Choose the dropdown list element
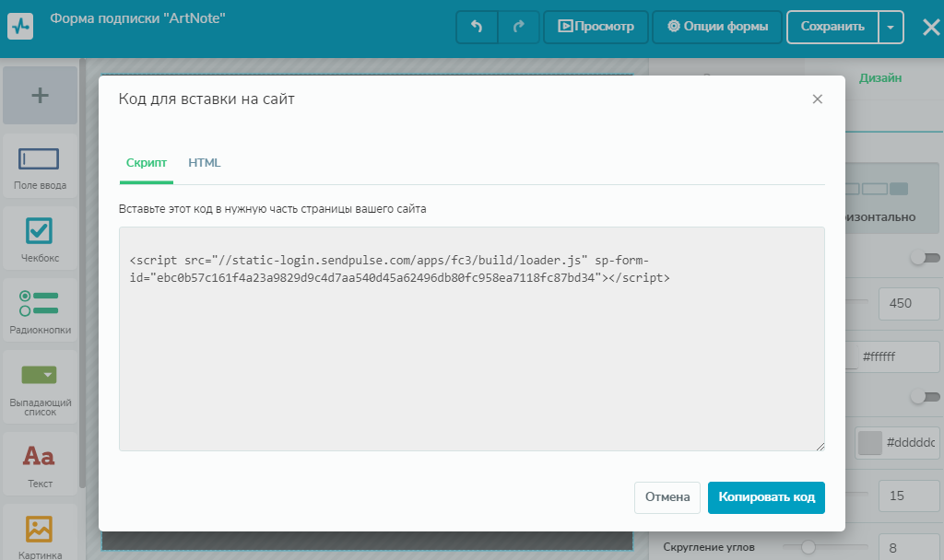This screenshot has width=944, height=560. tap(40, 374)
